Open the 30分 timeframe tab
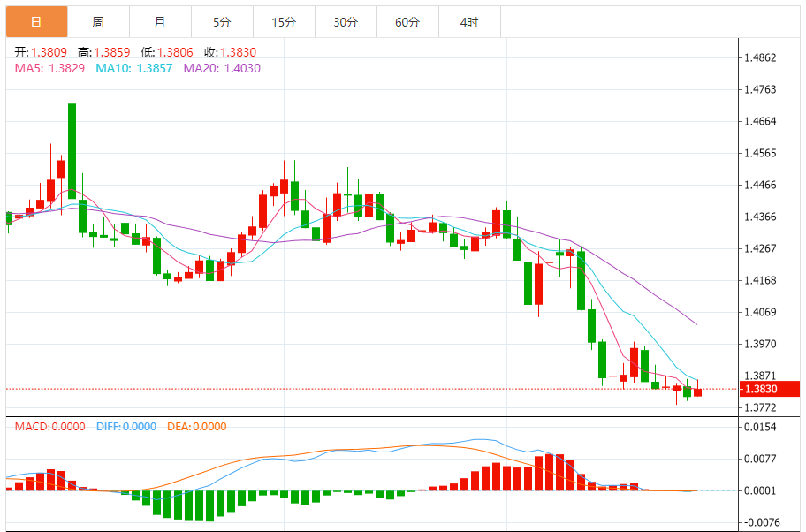 tap(346, 22)
